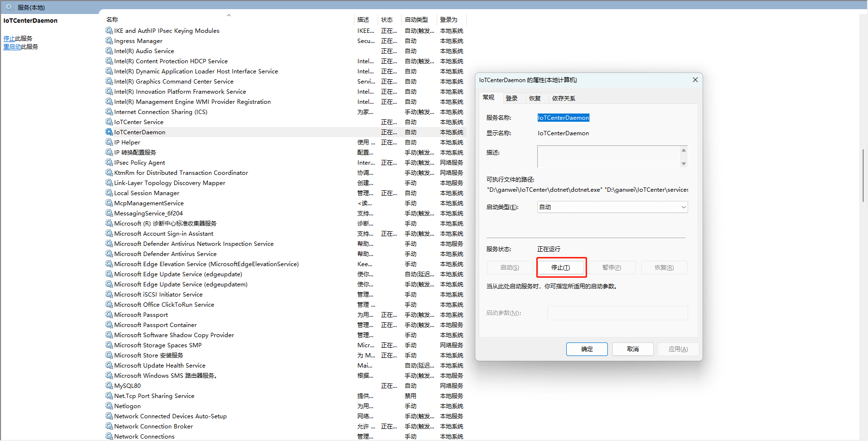Select KtmRm for Distributed Transaction Coordinator row
868x441 pixels.
click(285, 172)
